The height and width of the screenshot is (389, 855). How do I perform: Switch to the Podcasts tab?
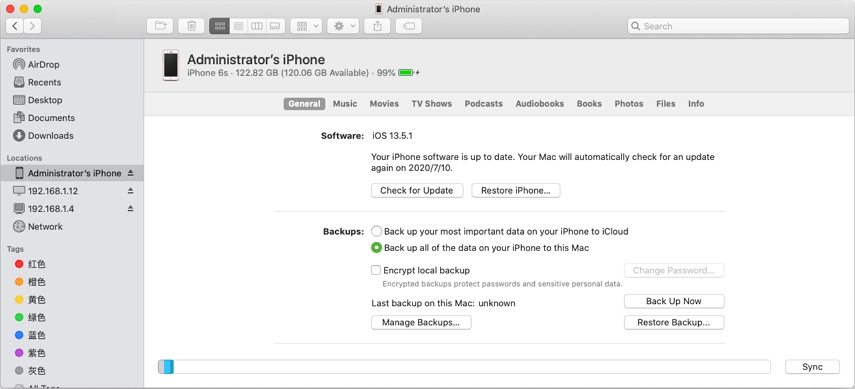click(x=484, y=104)
